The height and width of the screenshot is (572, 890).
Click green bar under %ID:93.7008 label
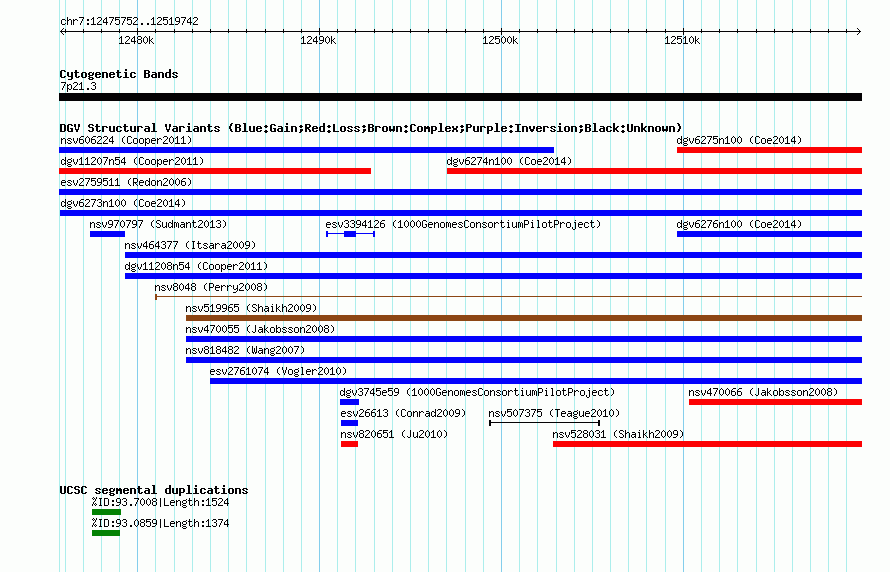pyautogui.click(x=106, y=512)
